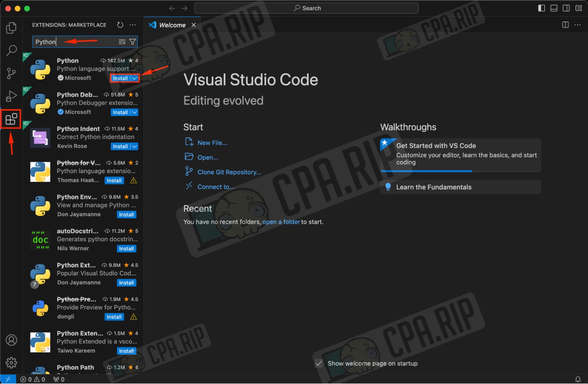Open the Explorer view in activity bar

point(11,28)
